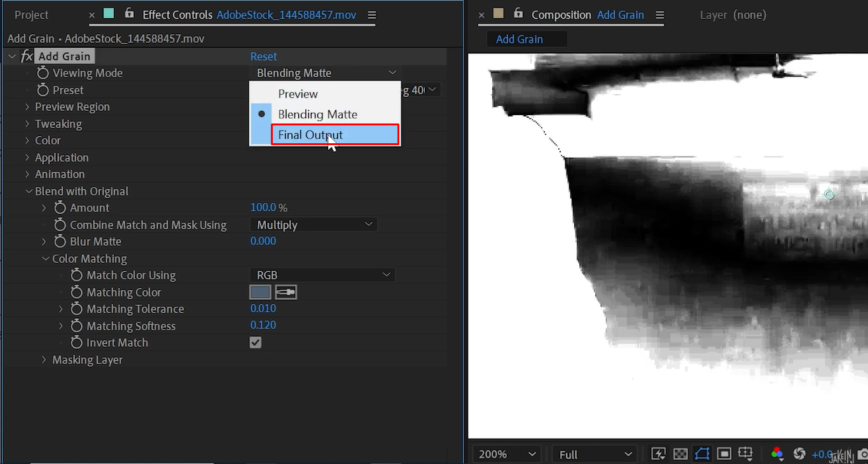
Task: Open Channel and Color Management settings
Action: coord(777,453)
